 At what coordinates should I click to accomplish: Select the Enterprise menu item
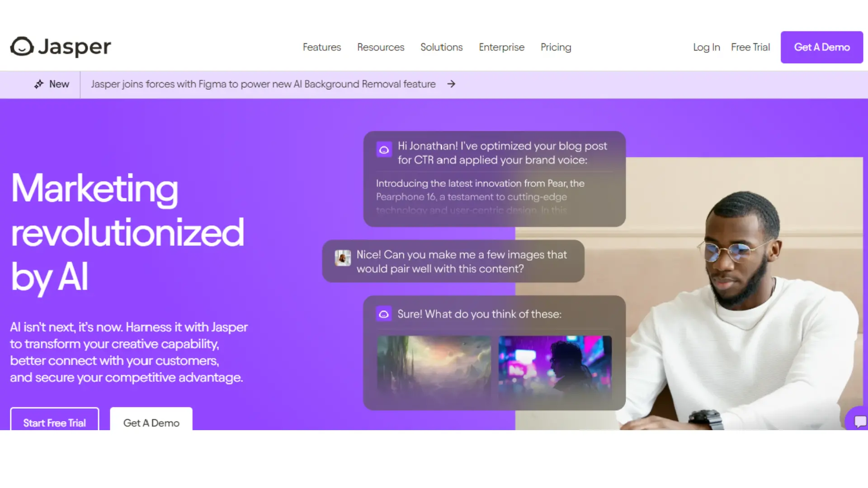click(501, 47)
